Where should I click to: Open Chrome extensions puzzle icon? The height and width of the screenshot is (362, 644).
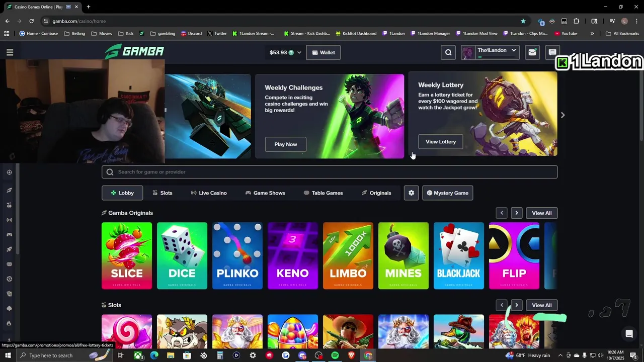[577, 21]
